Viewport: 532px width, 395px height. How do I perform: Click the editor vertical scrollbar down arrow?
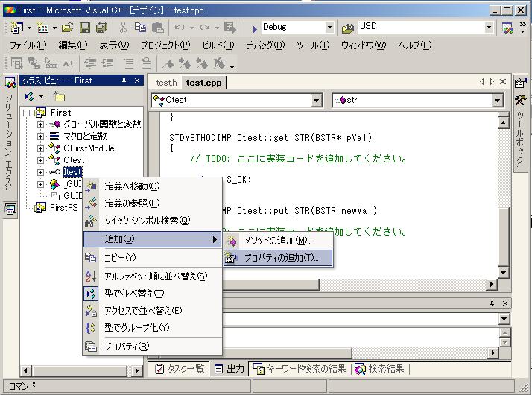click(x=503, y=272)
